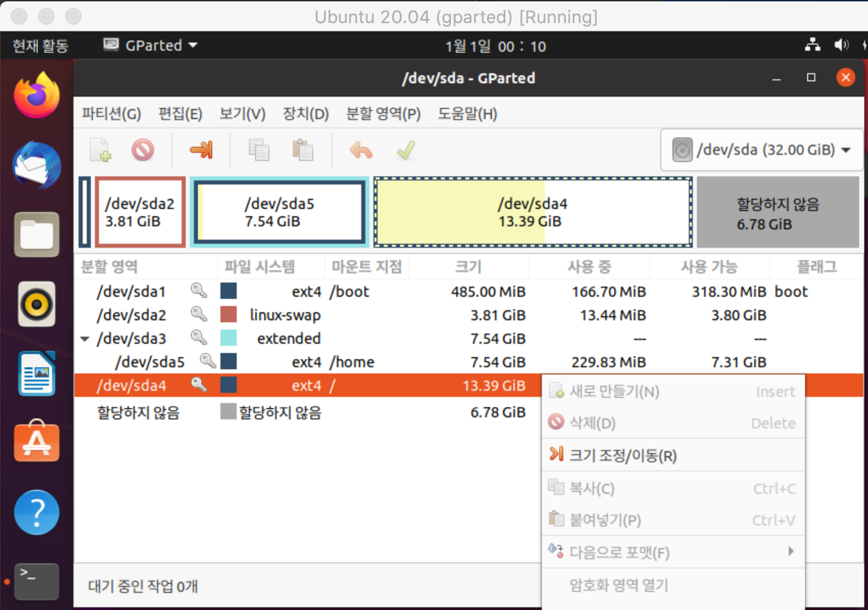
Task: Click the copy partition toolbar icon
Action: 259,150
